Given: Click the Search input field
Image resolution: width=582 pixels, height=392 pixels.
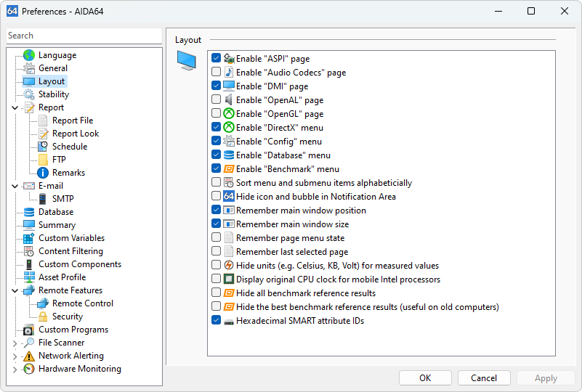Looking at the screenshot, I should click(84, 36).
